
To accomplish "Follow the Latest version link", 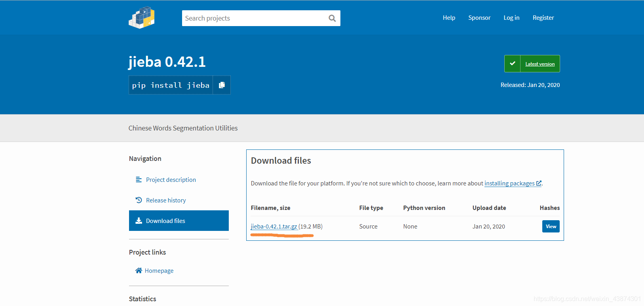I will tap(540, 64).
